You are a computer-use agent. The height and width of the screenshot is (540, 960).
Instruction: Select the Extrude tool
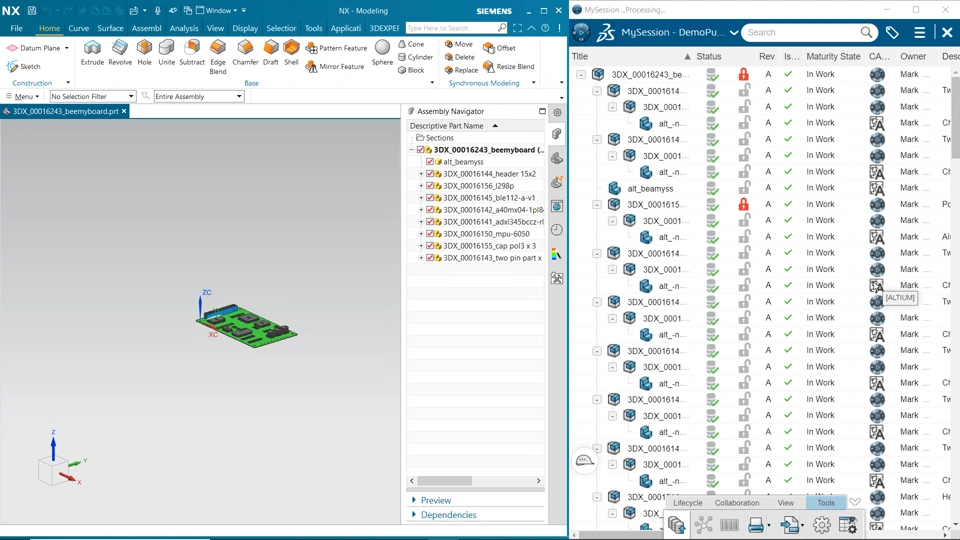(92, 53)
